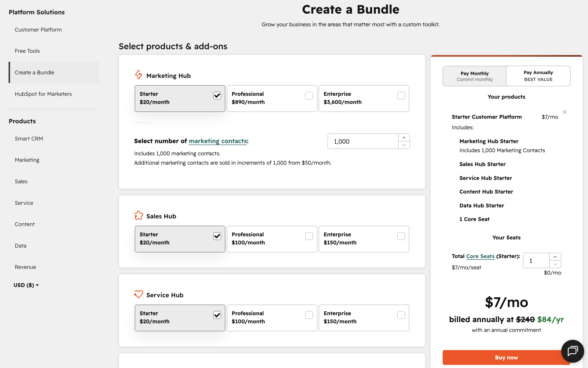The image size is (588, 368).
Task: Check Service Hub Professional checkbox
Action: [309, 315]
